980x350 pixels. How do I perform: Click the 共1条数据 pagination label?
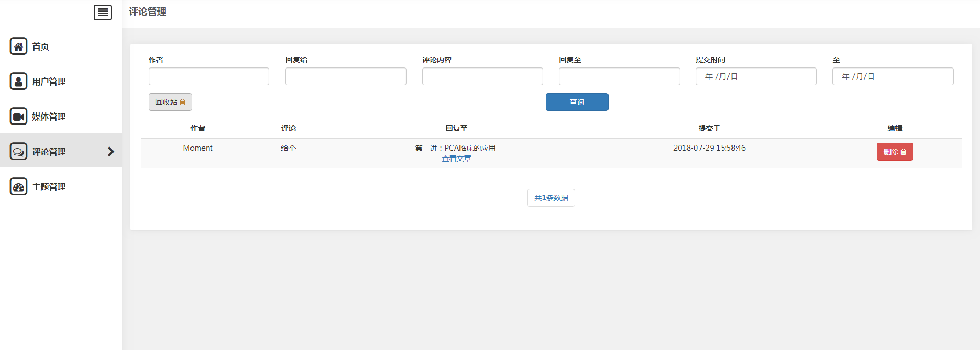coord(551,198)
